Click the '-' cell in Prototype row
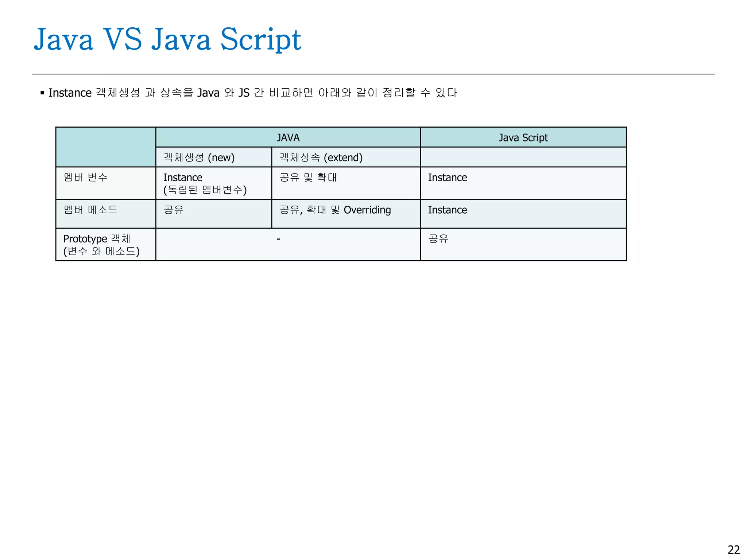 click(x=288, y=244)
